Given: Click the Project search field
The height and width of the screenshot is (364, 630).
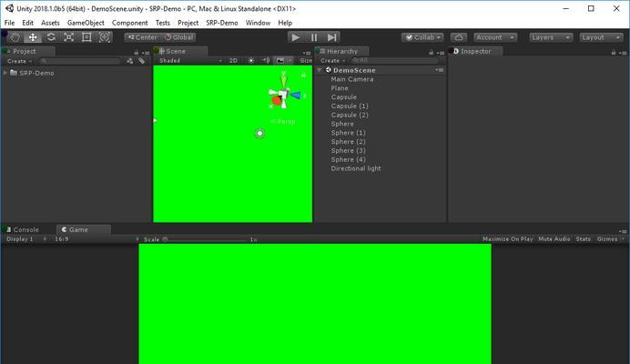Looking at the screenshot, I should click(81, 61).
